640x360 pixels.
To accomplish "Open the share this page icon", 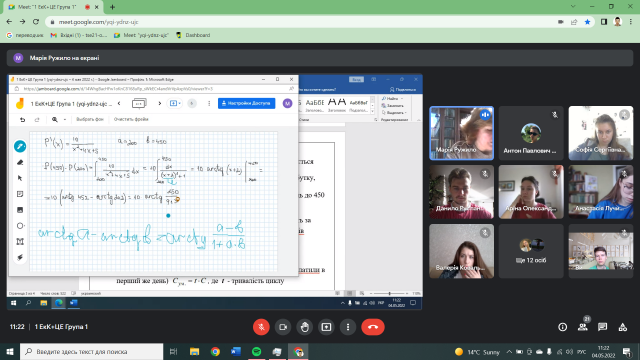I will 574,22.
